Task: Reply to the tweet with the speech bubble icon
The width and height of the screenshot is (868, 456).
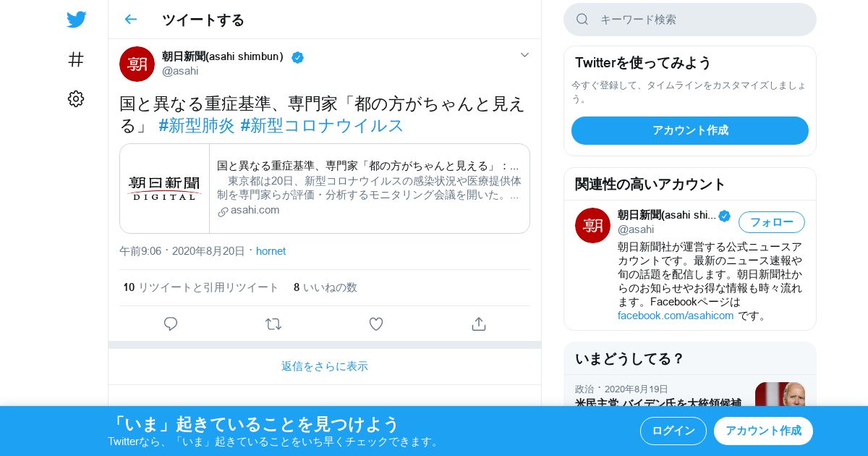Action: click(171, 324)
